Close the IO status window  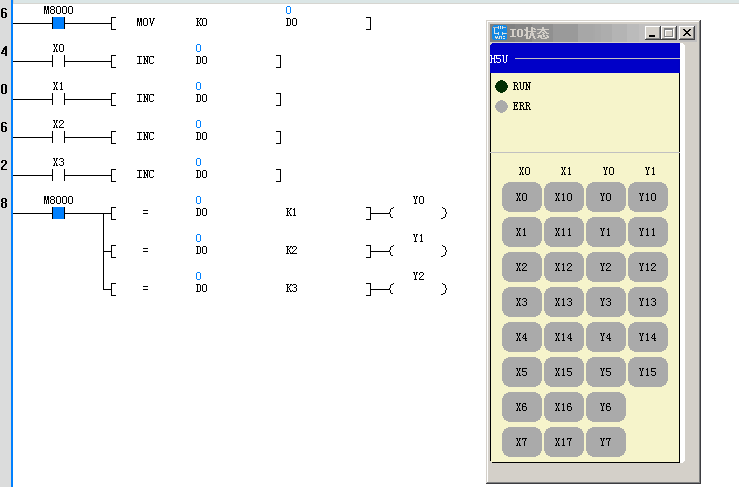click(686, 33)
